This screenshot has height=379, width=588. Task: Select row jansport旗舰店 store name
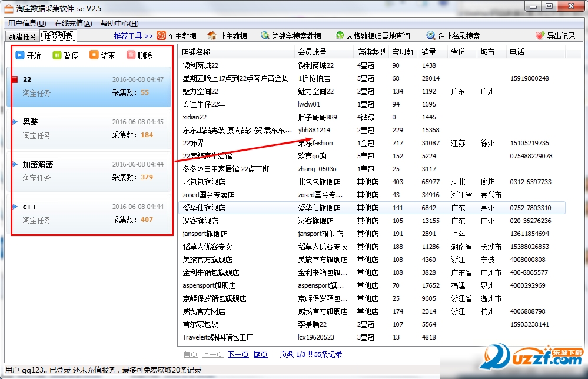point(205,234)
